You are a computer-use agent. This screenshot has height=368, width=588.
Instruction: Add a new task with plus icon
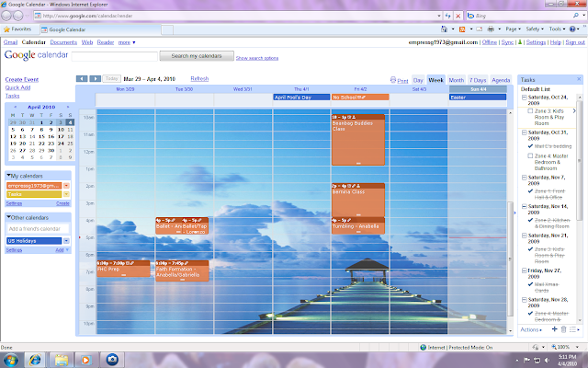click(554, 329)
